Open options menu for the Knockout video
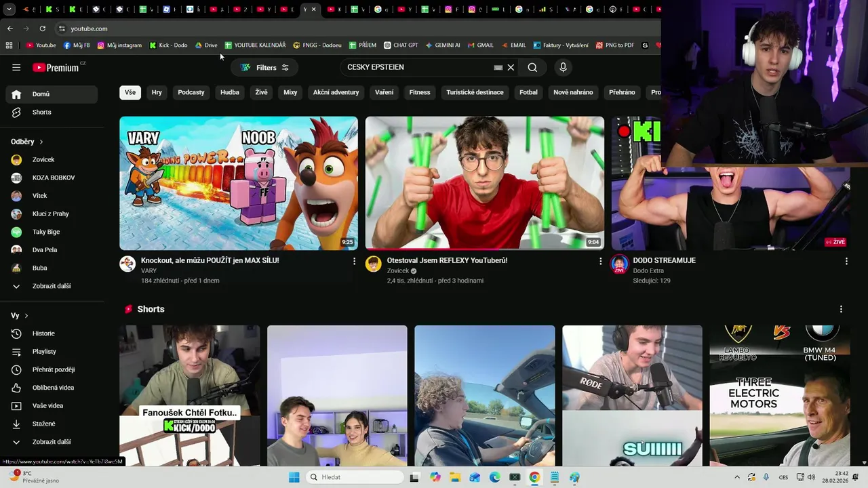The width and height of the screenshot is (868, 488). tap(354, 261)
